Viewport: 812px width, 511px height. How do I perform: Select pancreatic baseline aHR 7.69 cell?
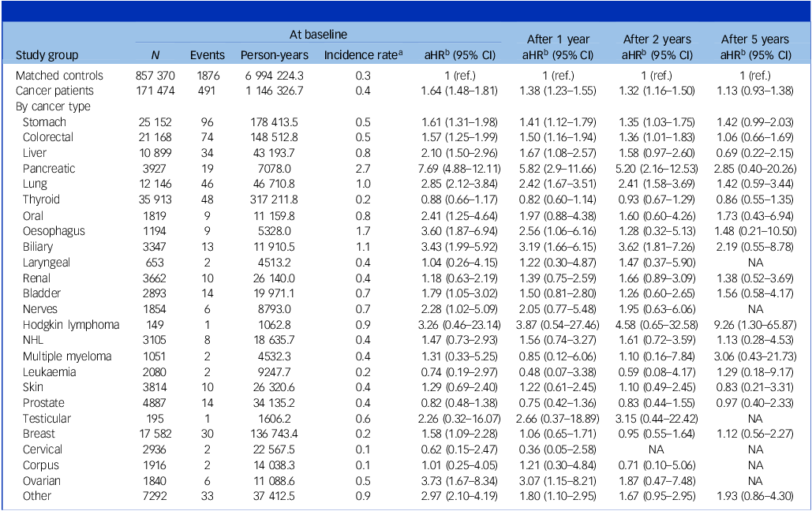click(453, 169)
